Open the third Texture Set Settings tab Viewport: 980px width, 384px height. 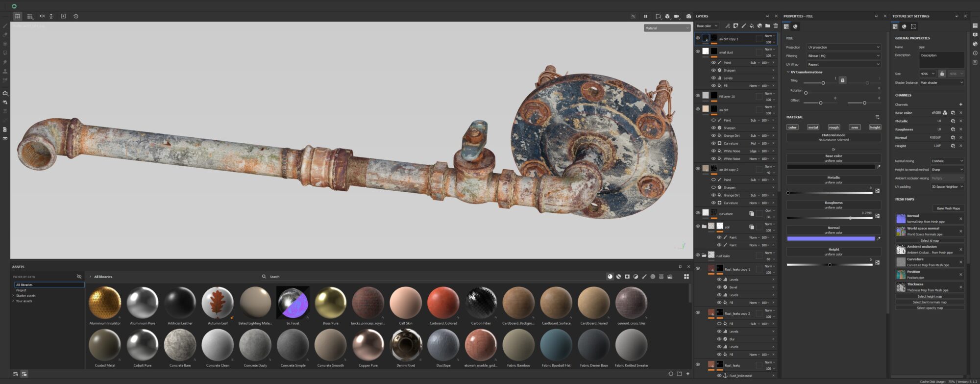click(x=913, y=26)
